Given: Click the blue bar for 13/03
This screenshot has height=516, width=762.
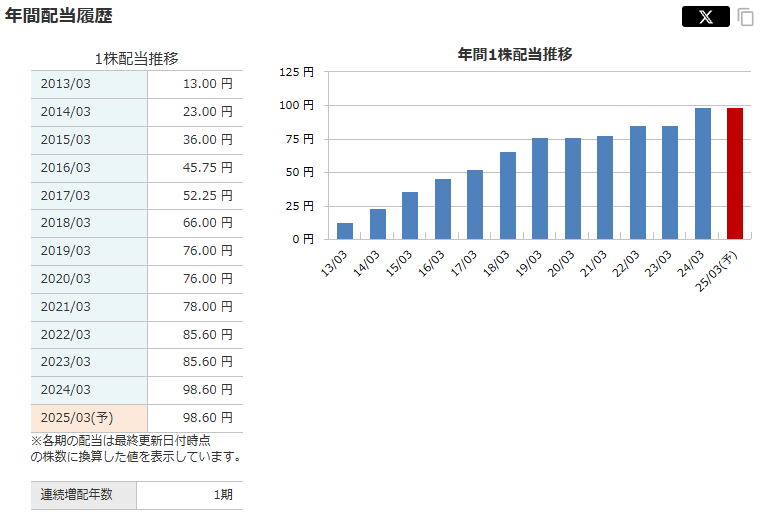Looking at the screenshot, I should 345,231.
